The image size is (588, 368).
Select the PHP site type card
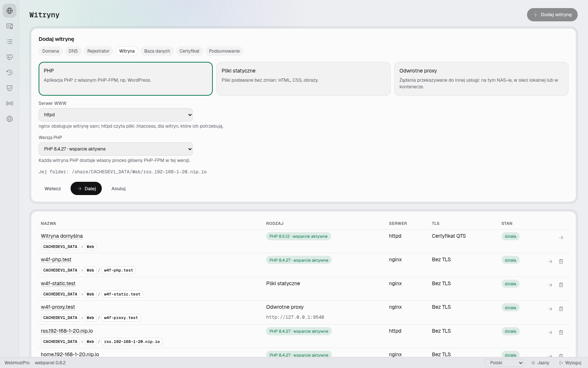(126, 79)
